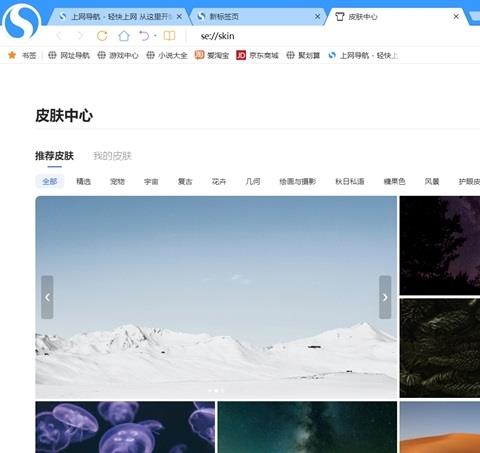Image resolution: width=480 pixels, height=453 pixels.
Task: Filter skins by 花卉 category
Action: tap(219, 181)
